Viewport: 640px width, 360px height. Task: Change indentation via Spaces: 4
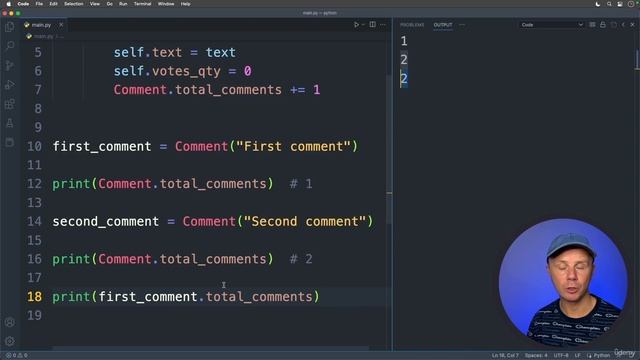pos(536,355)
